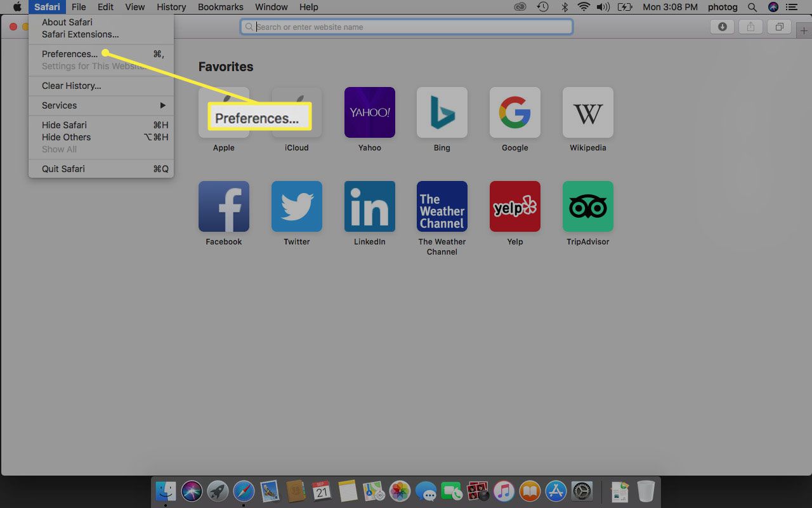Open the Wikipedia favorite tile

click(x=588, y=112)
